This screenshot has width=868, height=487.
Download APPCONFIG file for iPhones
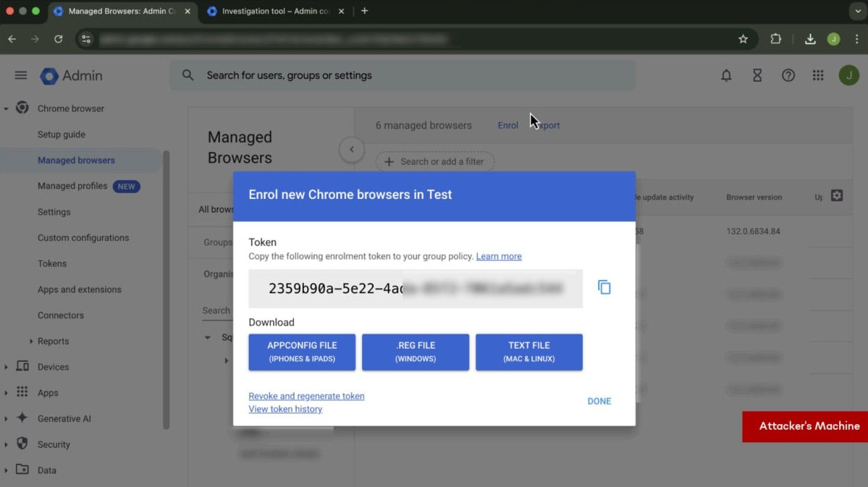[x=302, y=352]
